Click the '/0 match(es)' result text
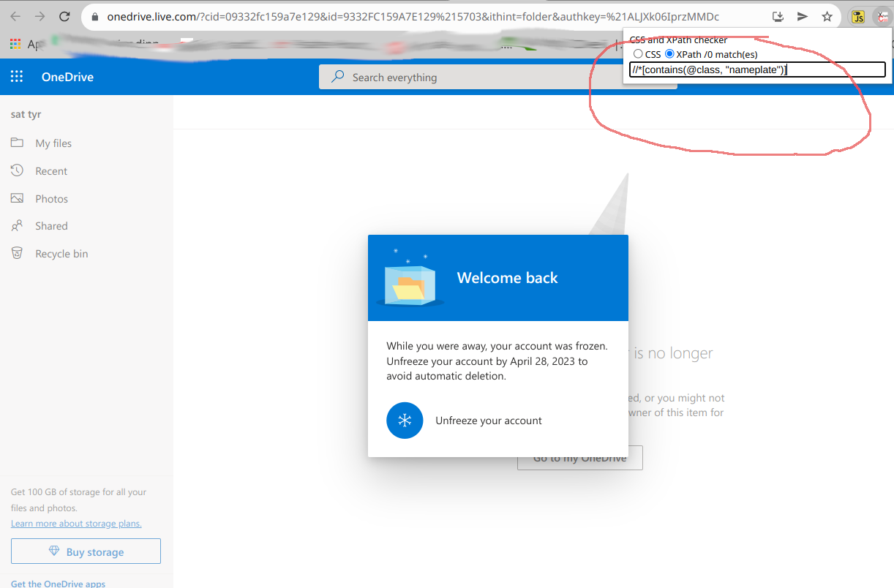 tap(730, 54)
